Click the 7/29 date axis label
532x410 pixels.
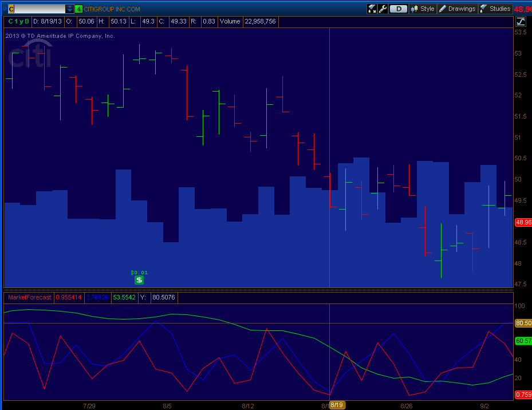[89, 406]
